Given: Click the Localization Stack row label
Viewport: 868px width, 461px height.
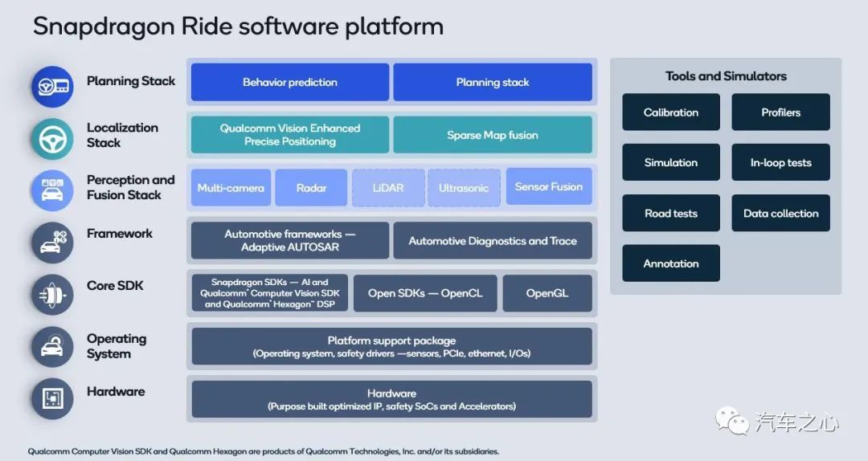Looking at the screenshot, I should coord(122,135).
